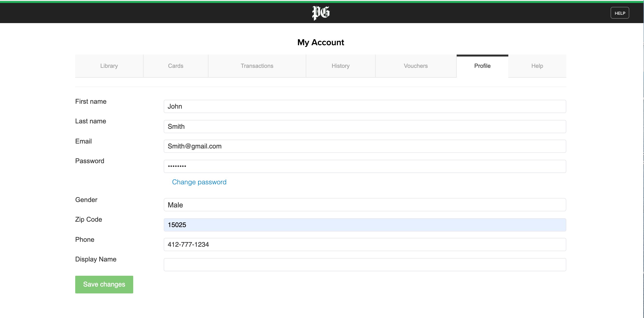View the History tab
The width and height of the screenshot is (644, 318).
pos(340,66)
